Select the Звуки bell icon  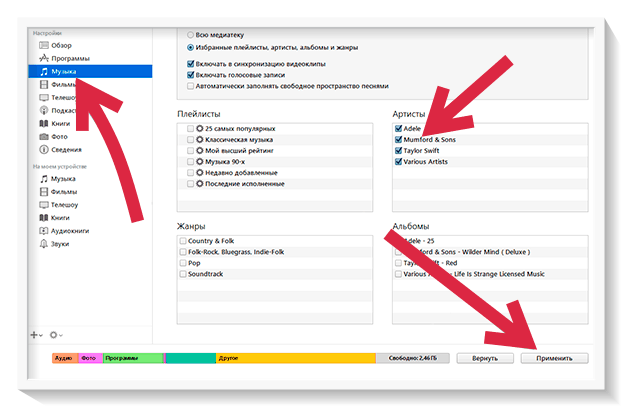pos(43,243)
